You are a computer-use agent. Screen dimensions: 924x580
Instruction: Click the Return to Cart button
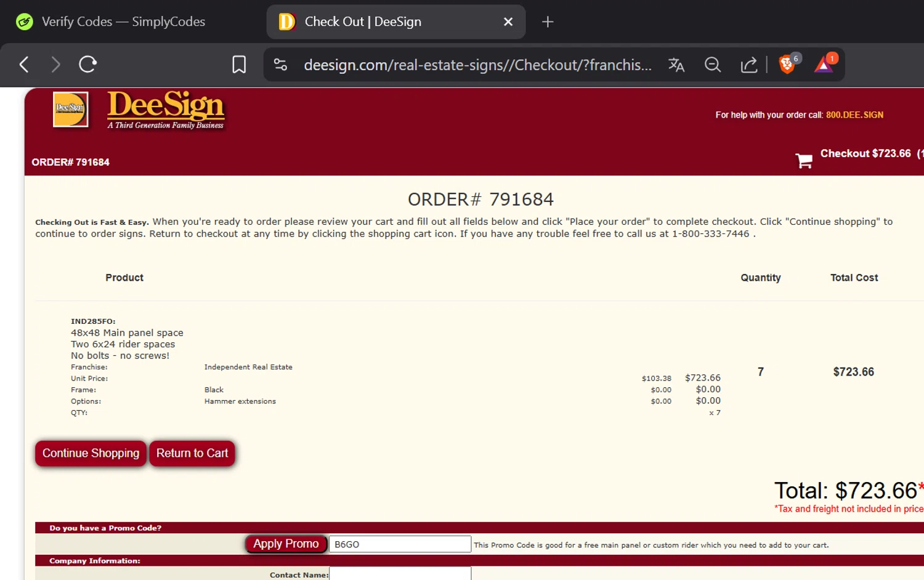coord(192,453)
